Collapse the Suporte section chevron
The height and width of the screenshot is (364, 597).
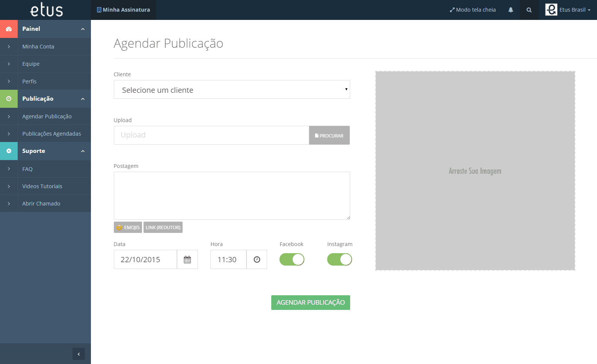pyautogui.click(x=83, y=151)
